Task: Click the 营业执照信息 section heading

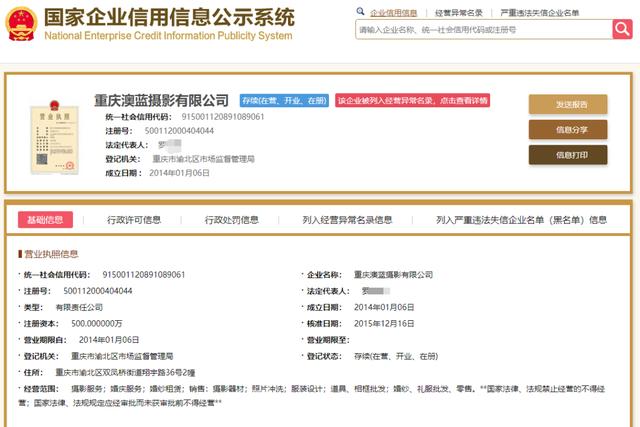Action: (x=51, y=254)
